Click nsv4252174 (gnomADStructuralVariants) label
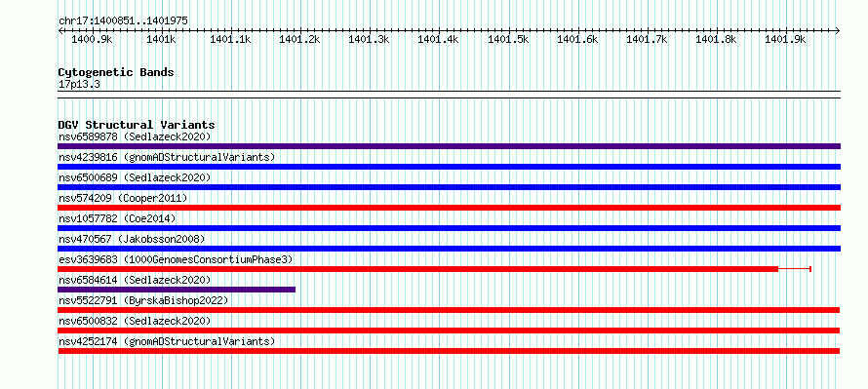The image size is (868, 389). click(x=167, y=341)
